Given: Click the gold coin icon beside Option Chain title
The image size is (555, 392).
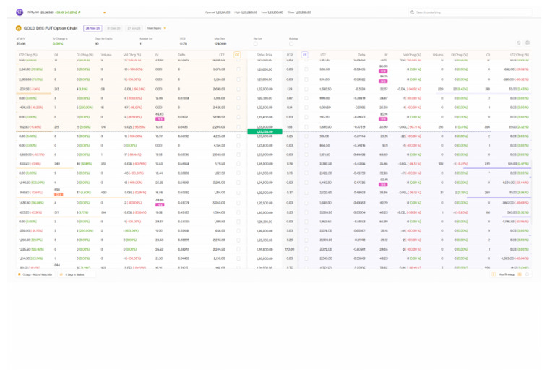Looking at the screenshot, I should (19, 28).
